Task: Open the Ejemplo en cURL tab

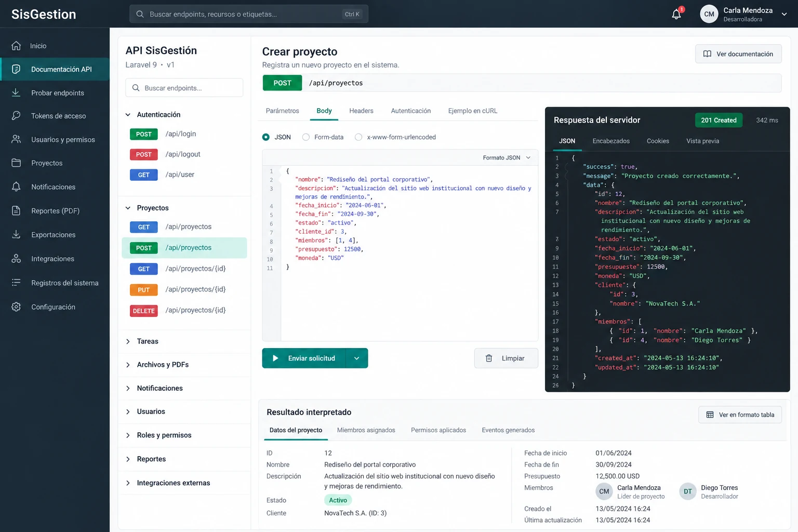Action: [x=473, y=111]
